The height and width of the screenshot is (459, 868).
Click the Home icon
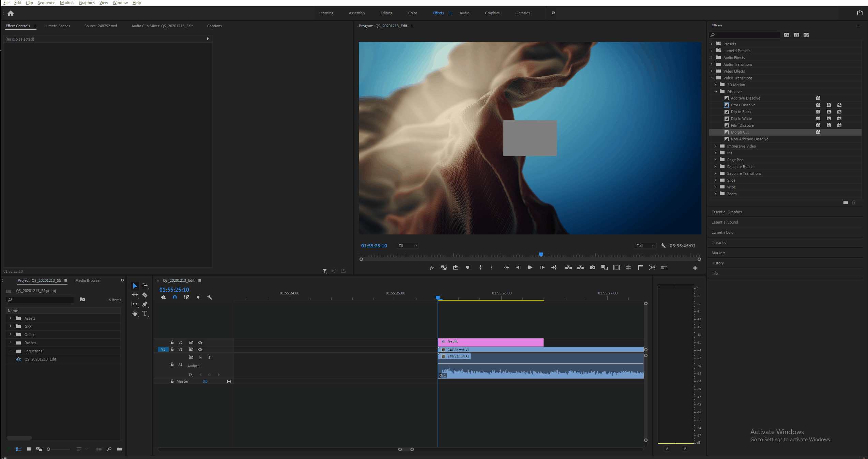(x=11, y=13)
